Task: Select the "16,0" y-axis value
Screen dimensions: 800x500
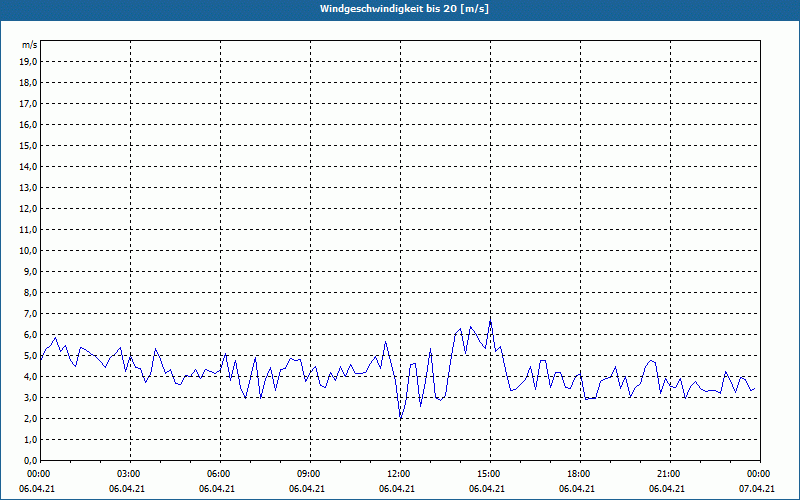Action: (29, 124)
